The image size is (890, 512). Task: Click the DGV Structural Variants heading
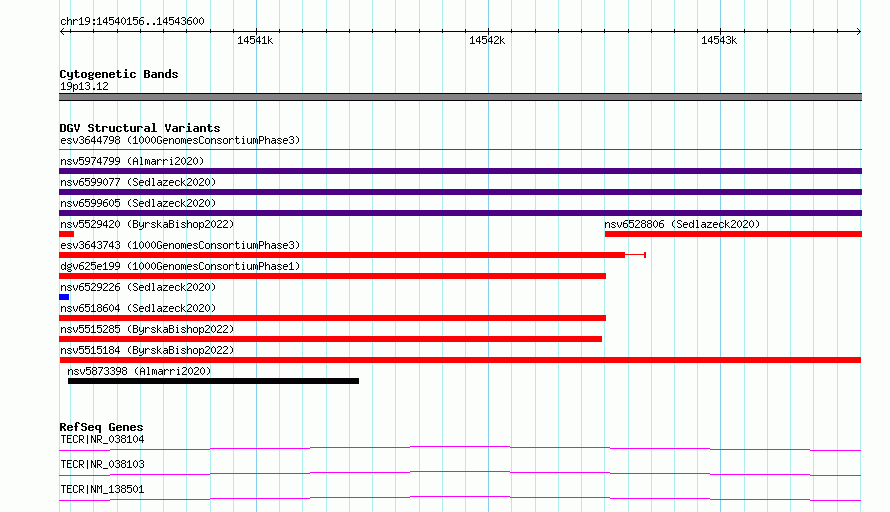(140, 128)
